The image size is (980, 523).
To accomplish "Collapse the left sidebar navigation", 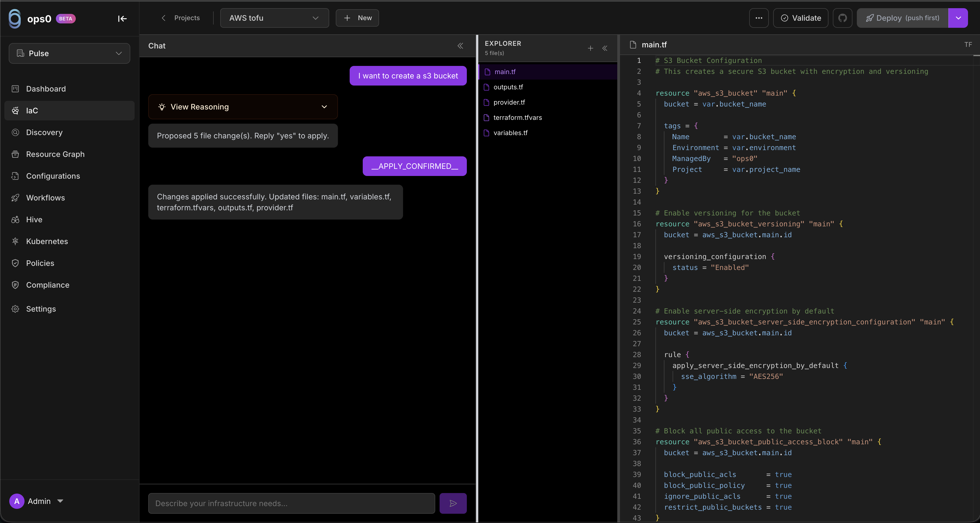I will [x=122, y=19].
